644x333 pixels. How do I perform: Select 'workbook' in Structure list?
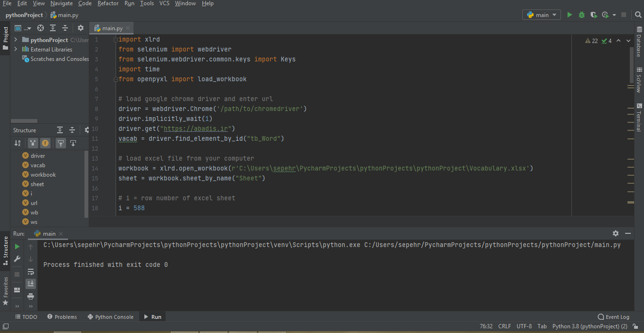43,175
